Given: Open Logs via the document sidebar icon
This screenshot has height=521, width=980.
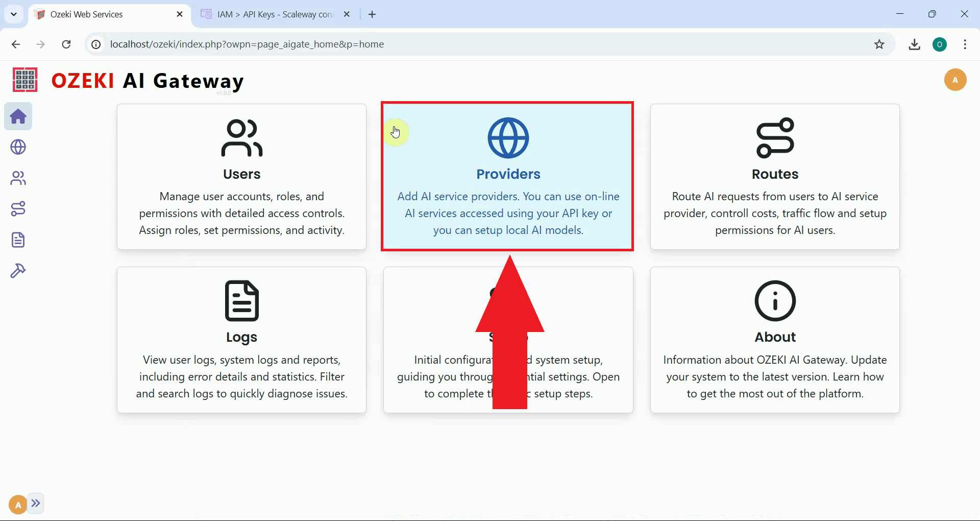Looking at the screenshot, I should coord(18,240).
